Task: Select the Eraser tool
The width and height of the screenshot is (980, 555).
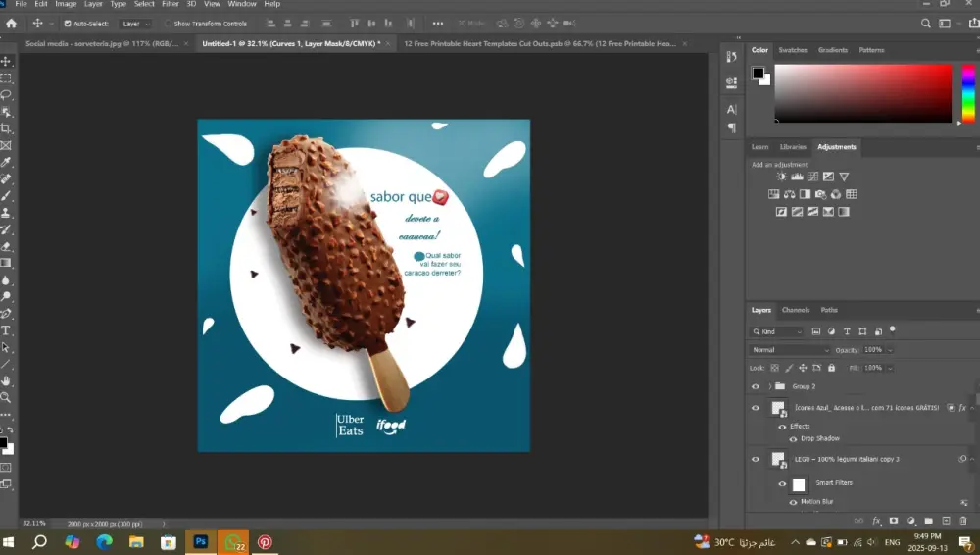Action: (x=6, y=246)
